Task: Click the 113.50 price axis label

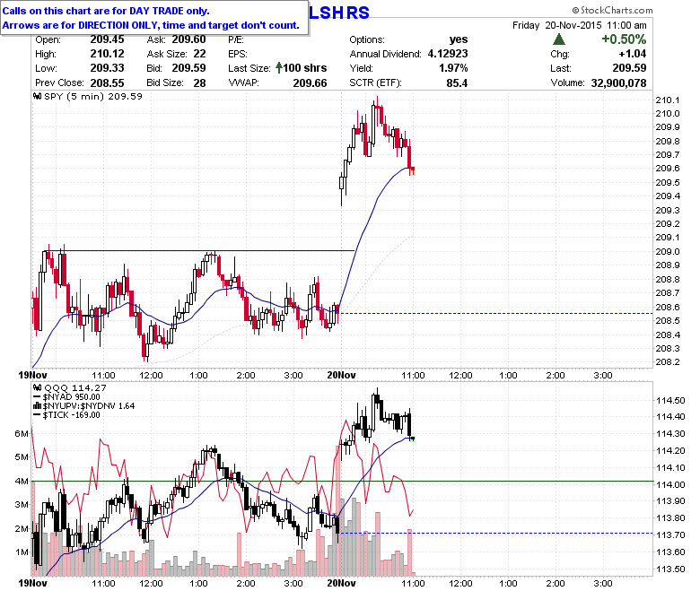Action: (670, 569)
